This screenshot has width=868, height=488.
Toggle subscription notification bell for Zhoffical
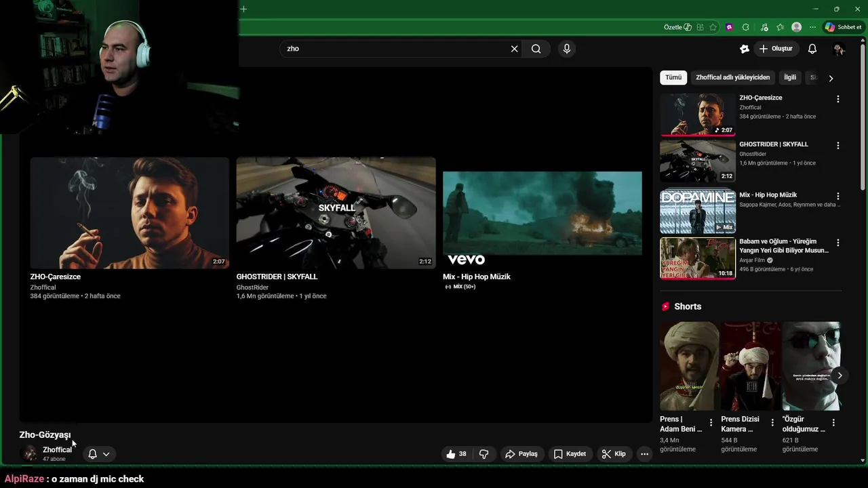[93, 454]
